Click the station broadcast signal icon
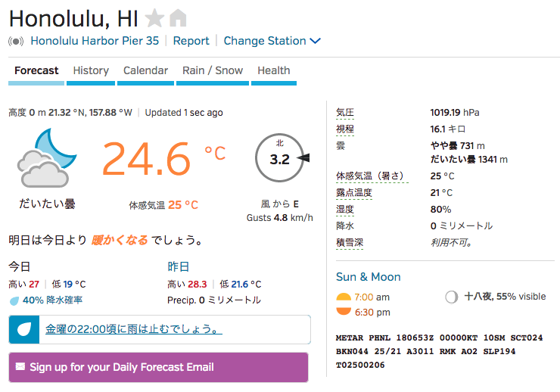 pos(16,41)
